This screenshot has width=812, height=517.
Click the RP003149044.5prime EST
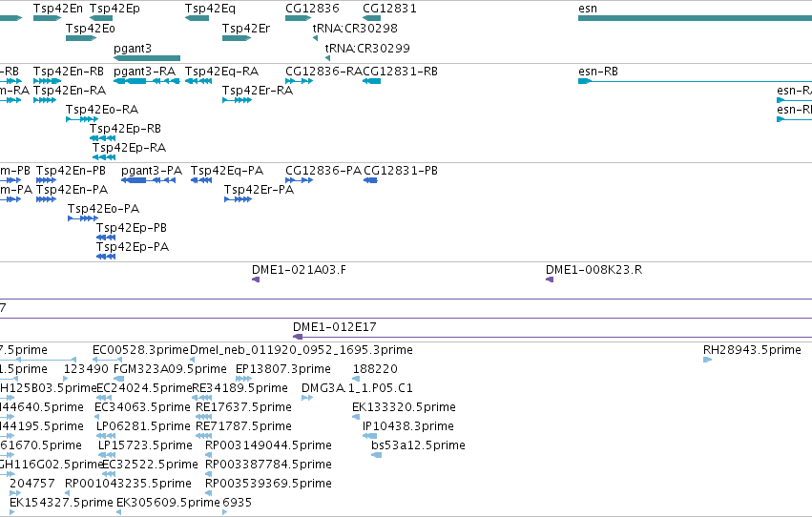pyautogui.click(x=209, y=455)
